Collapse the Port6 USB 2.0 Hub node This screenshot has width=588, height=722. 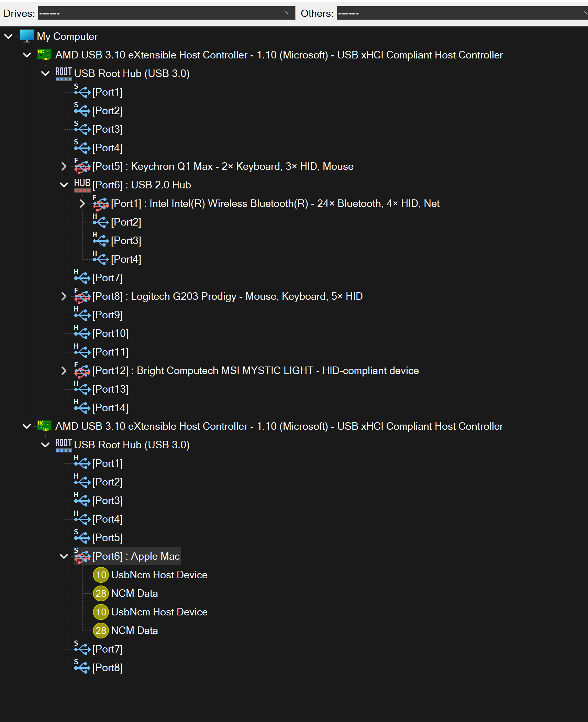point(64,185)
